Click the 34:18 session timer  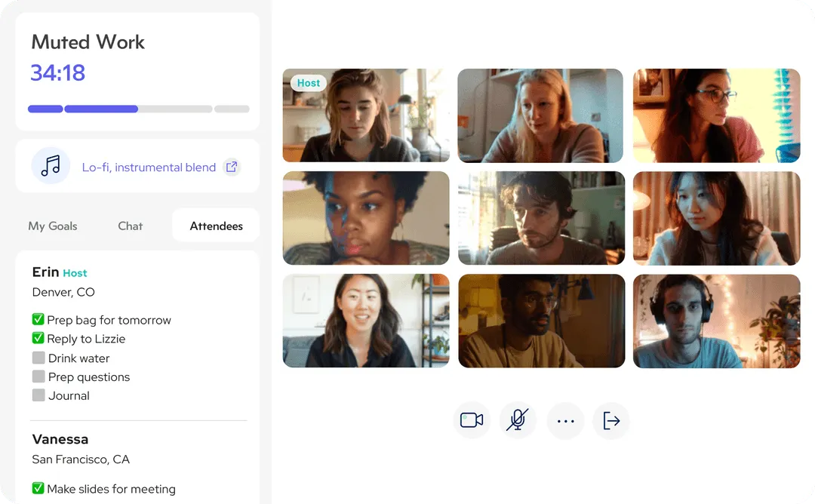click(x=58, y=73)
